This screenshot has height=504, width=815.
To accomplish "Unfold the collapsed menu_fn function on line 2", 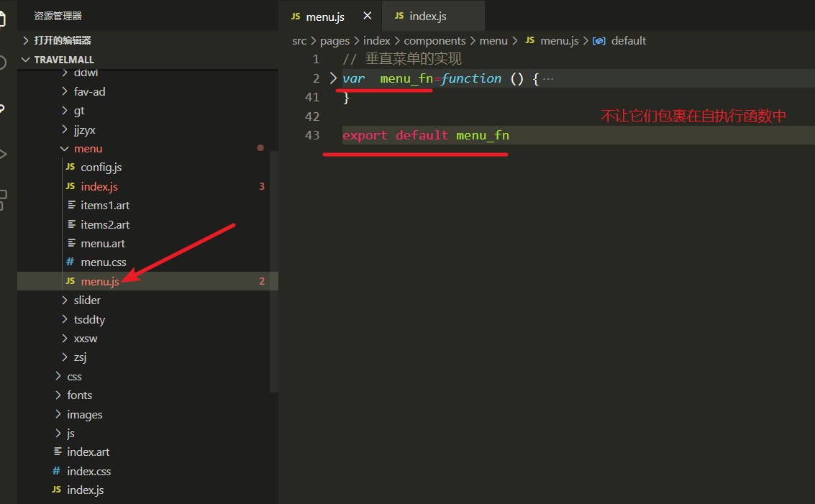I will (333, 78).
